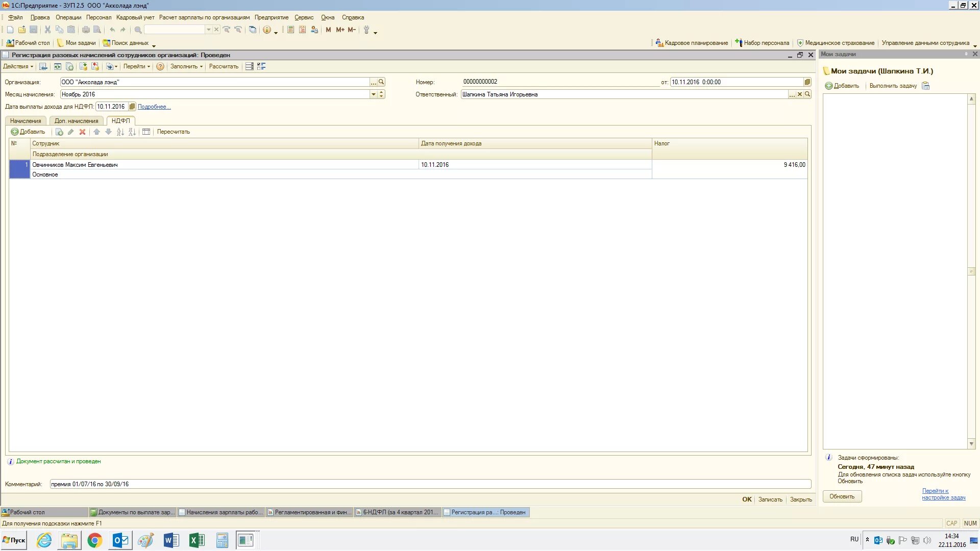Open the main toolbar search box dropdown arrow
The image size is (980, 551).
[208, 30]
